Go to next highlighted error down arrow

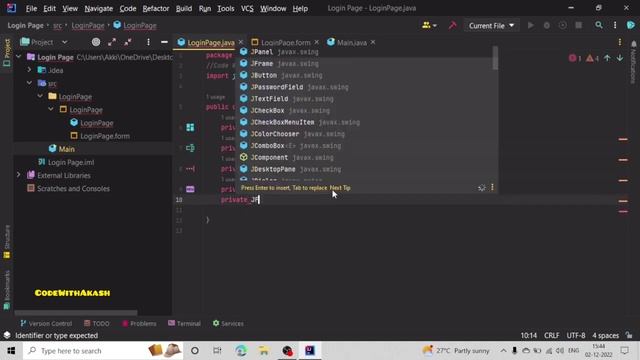point(620,58)
